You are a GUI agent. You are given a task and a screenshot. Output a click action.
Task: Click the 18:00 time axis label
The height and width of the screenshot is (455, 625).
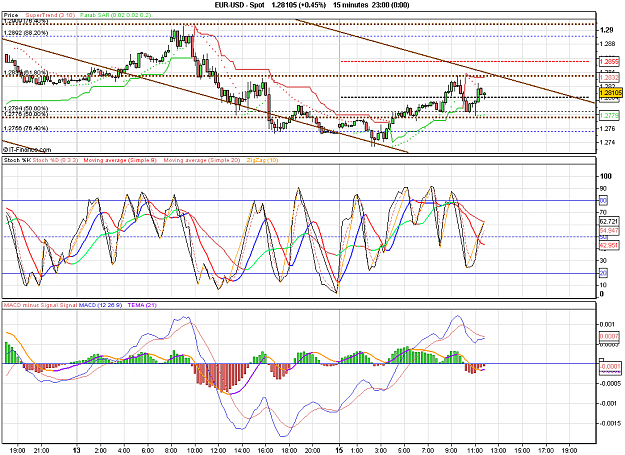click(289, 451)
